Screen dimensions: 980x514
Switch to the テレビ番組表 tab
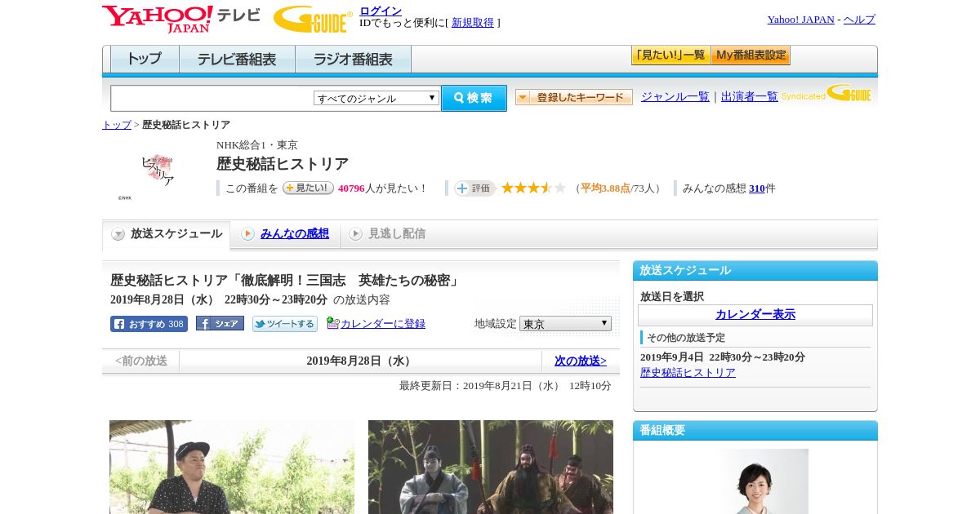237,60
